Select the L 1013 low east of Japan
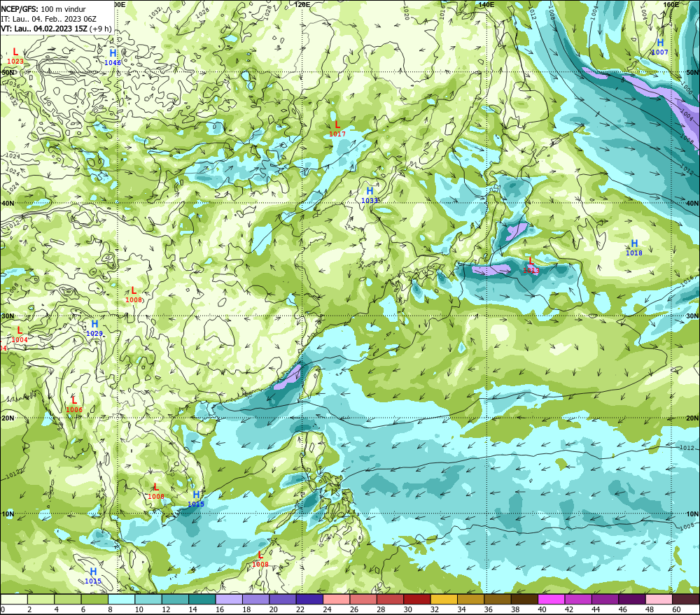This screenshot has height=615, width=700. (531, 266)
